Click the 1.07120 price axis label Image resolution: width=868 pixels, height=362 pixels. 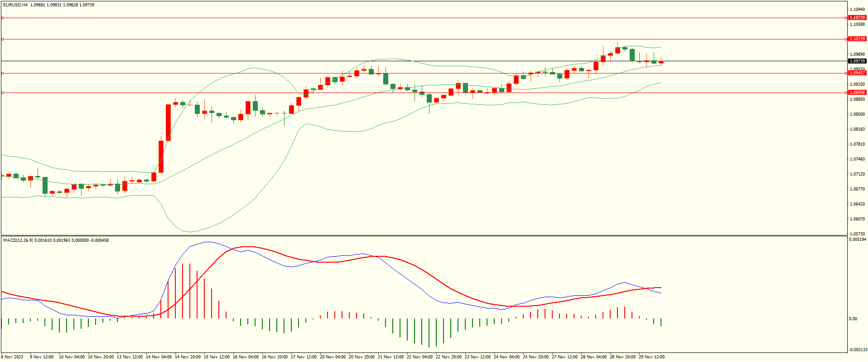(857, 174)
